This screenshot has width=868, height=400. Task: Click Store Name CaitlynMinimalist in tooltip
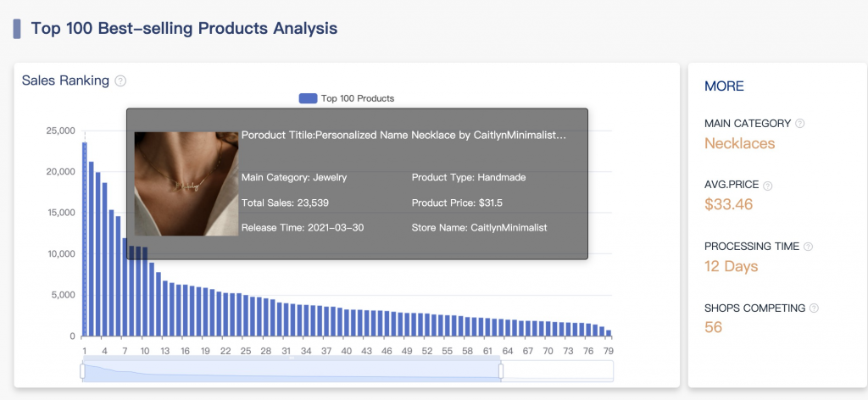[x=479, y=228]
